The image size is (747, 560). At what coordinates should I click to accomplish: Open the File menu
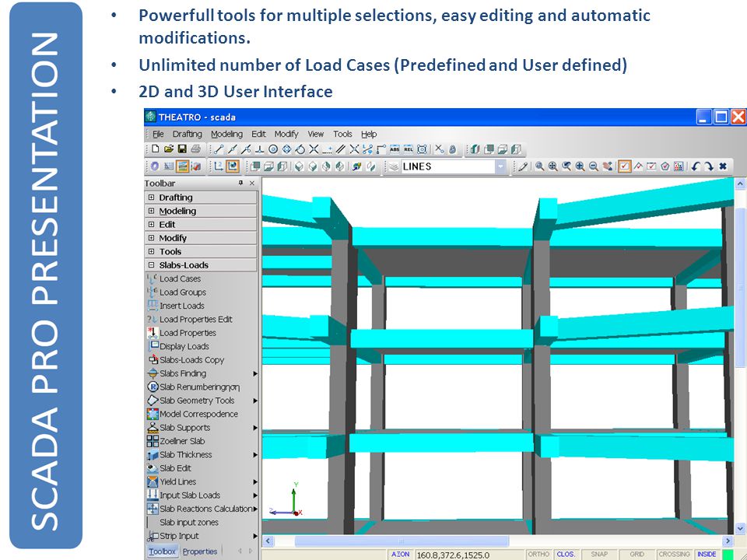[x=158, y=135]
